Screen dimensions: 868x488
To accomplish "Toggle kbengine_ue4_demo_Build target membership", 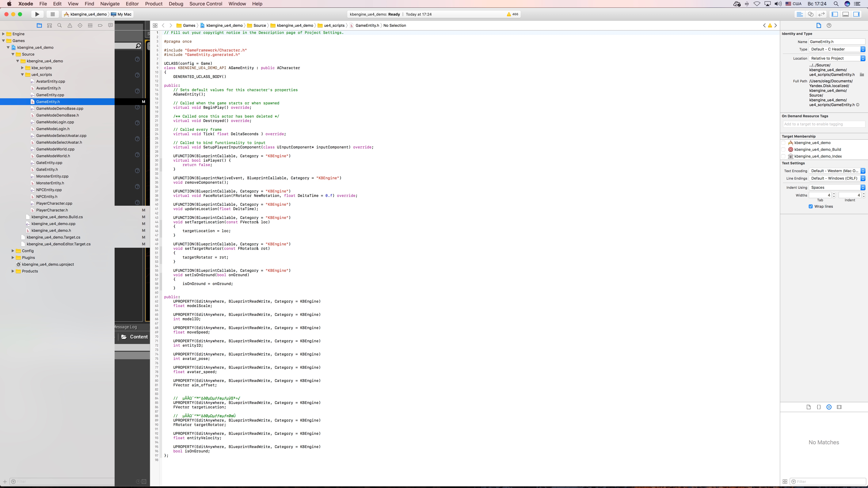I will tap(783, 149).
